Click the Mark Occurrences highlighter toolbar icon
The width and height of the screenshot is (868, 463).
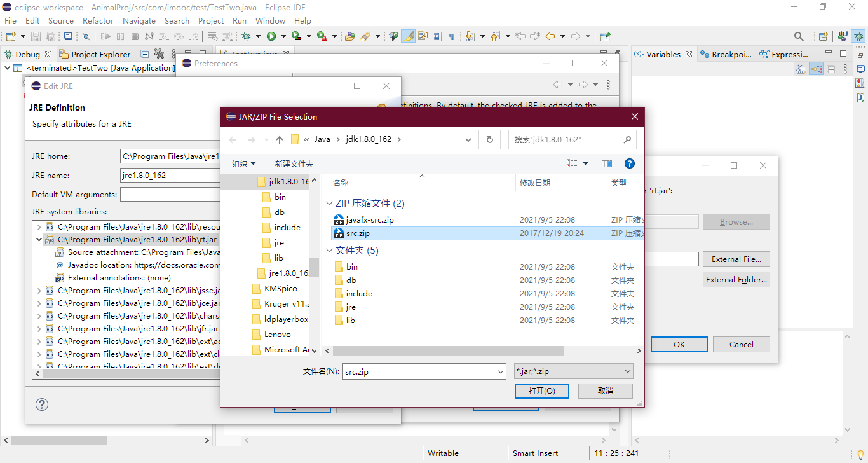[x=409, y=37]
